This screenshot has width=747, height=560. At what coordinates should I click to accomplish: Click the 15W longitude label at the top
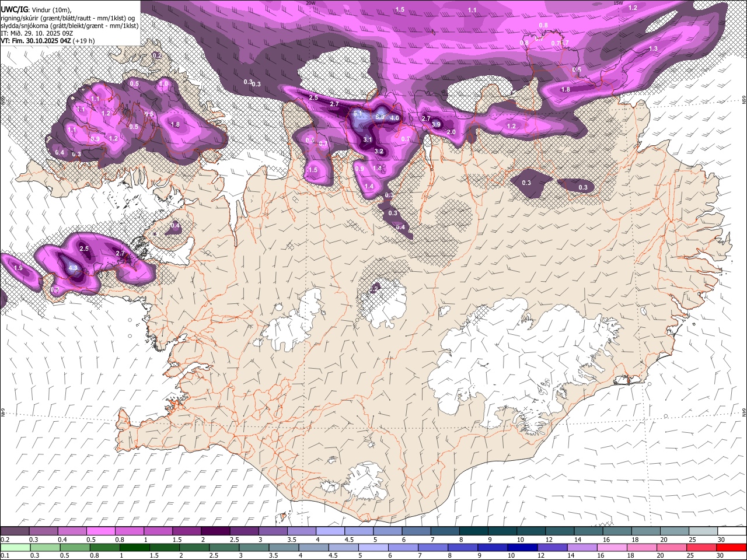click(x=618, y=3)
